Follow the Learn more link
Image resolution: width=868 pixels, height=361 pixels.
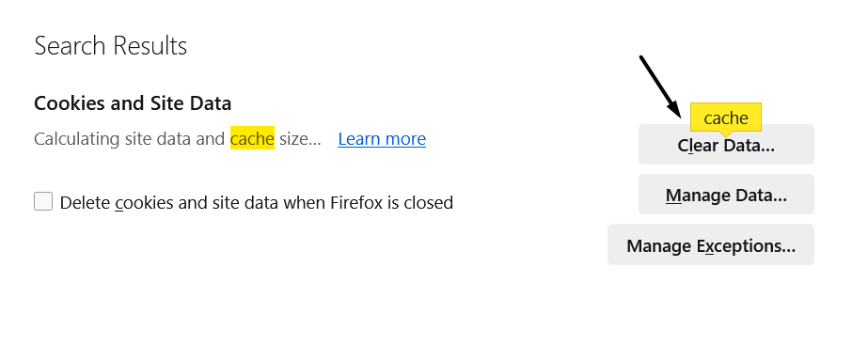point(382,138)
